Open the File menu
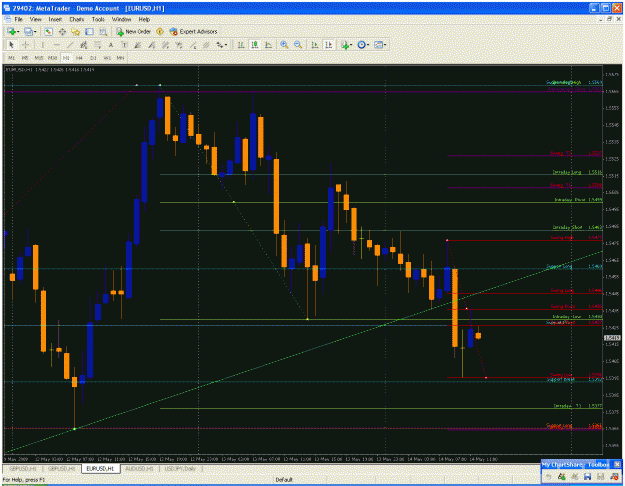Image resolution: width=625 pixels, height=486 pixels. click(x=18, y=19)
